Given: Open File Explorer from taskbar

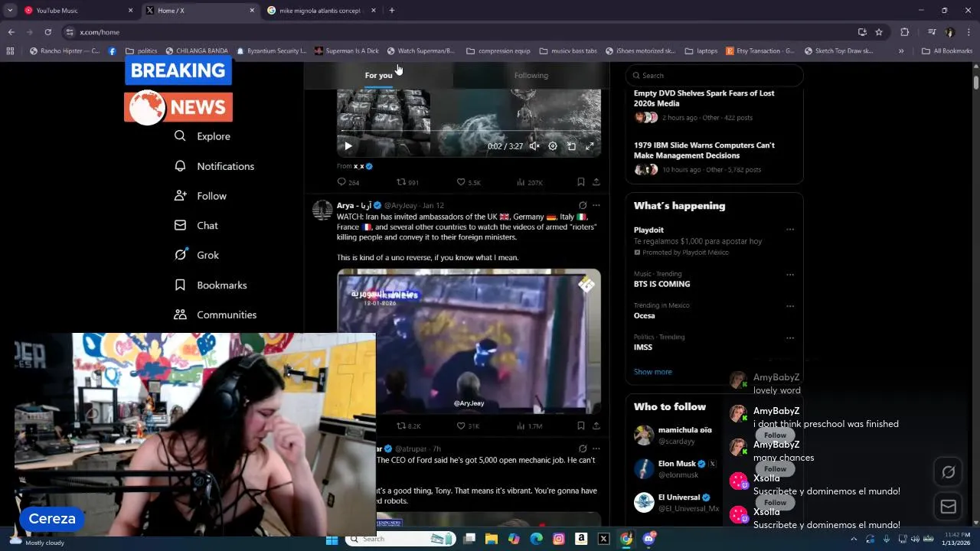Looking at the screenshot, I should [492, 539].
